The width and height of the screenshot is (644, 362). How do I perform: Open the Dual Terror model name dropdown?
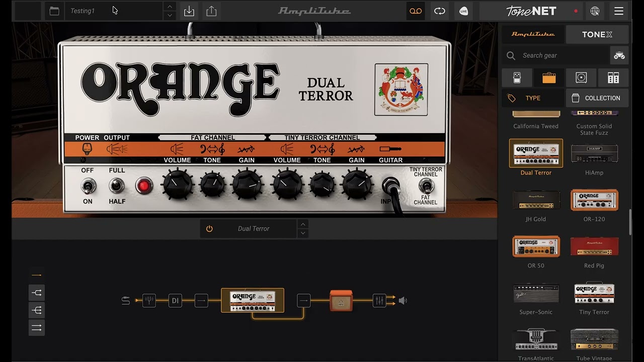(x=254, y=229)
